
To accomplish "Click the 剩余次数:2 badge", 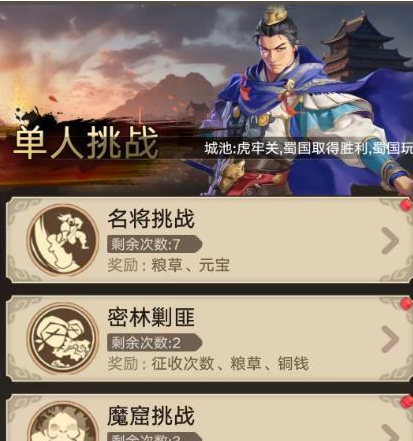I will (154, 343).
